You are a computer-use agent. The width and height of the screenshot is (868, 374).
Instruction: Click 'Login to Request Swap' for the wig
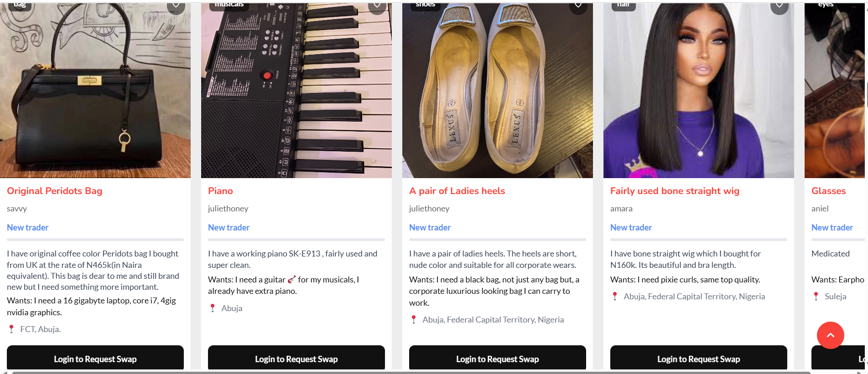tap(698, 359)
